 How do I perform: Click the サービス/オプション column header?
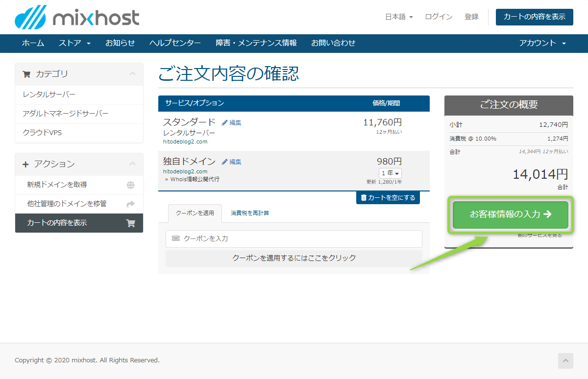pos(195,103)
